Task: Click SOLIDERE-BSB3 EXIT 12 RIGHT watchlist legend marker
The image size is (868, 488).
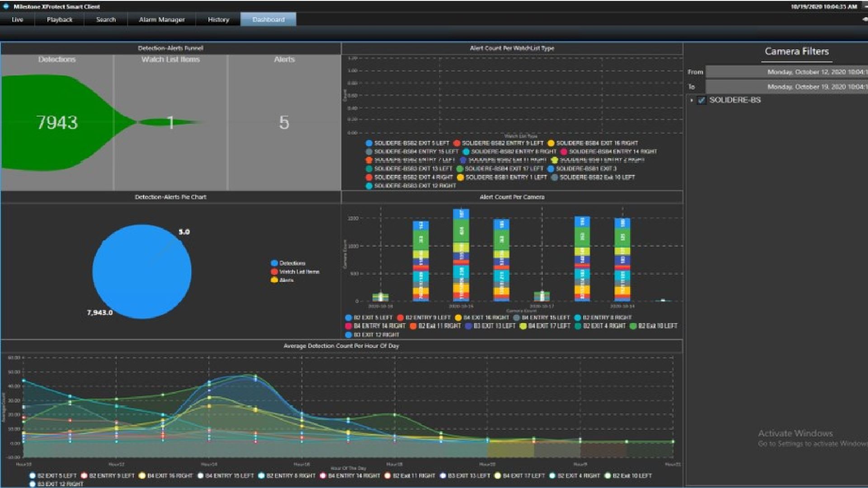Action: tap(369, 186)
